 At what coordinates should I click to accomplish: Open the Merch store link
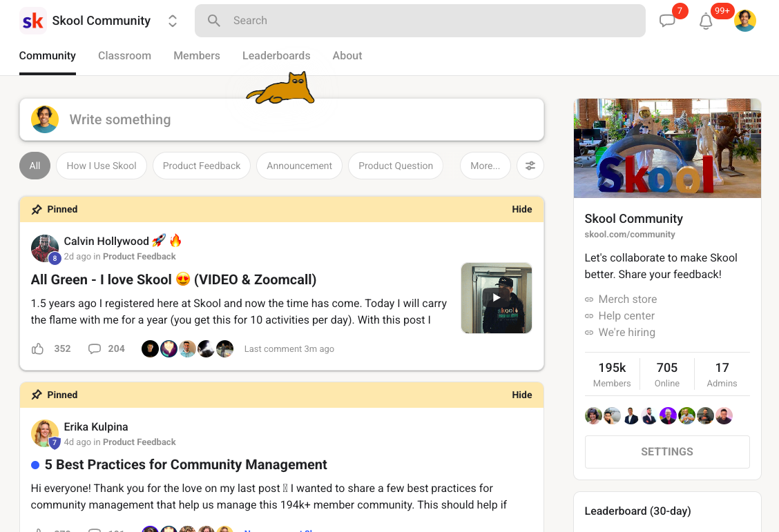click(627, 299)
